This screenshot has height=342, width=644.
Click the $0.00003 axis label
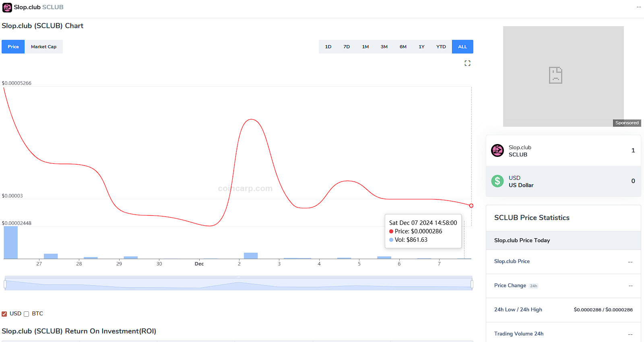click(x=12, y=196)
